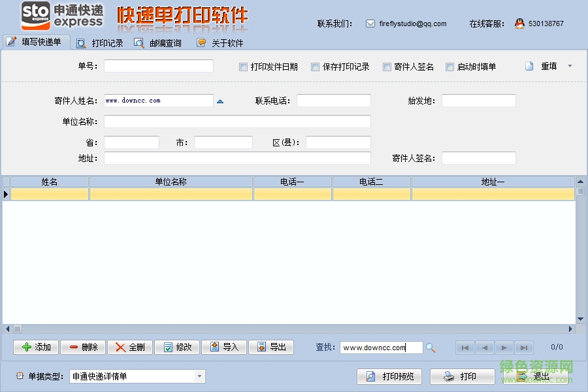Open the 邮编查询 tab
This screenshot has width=588, height=392.
point(158,43)
